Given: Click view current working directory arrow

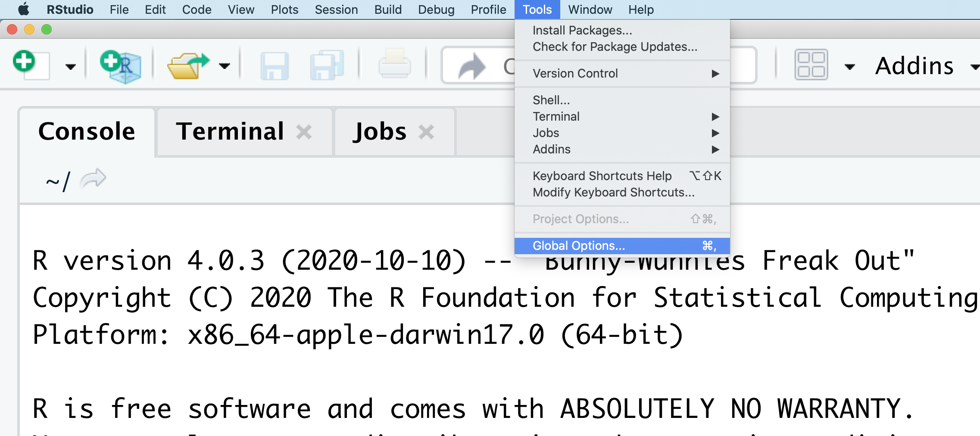Looking at the screenshot, I should pos(93,179).
